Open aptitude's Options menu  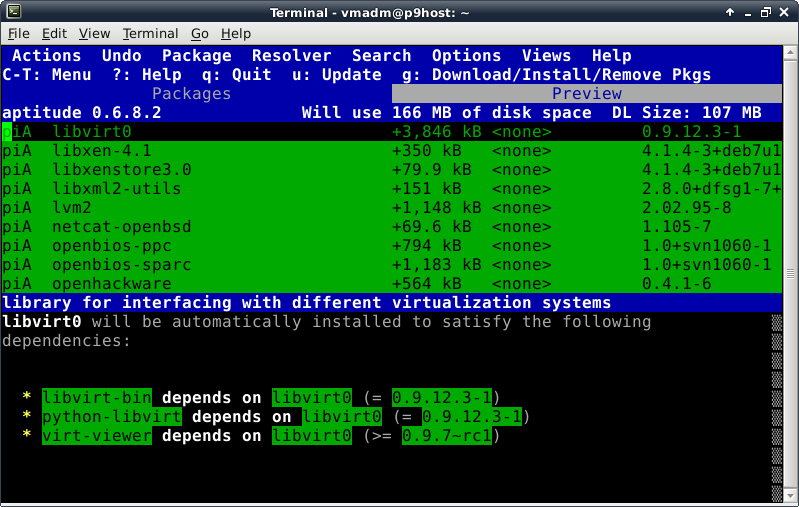tap(466, 56)
